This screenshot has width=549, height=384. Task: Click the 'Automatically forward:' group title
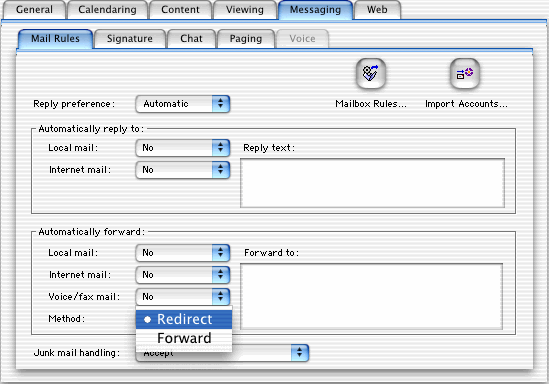pos(91,232)
